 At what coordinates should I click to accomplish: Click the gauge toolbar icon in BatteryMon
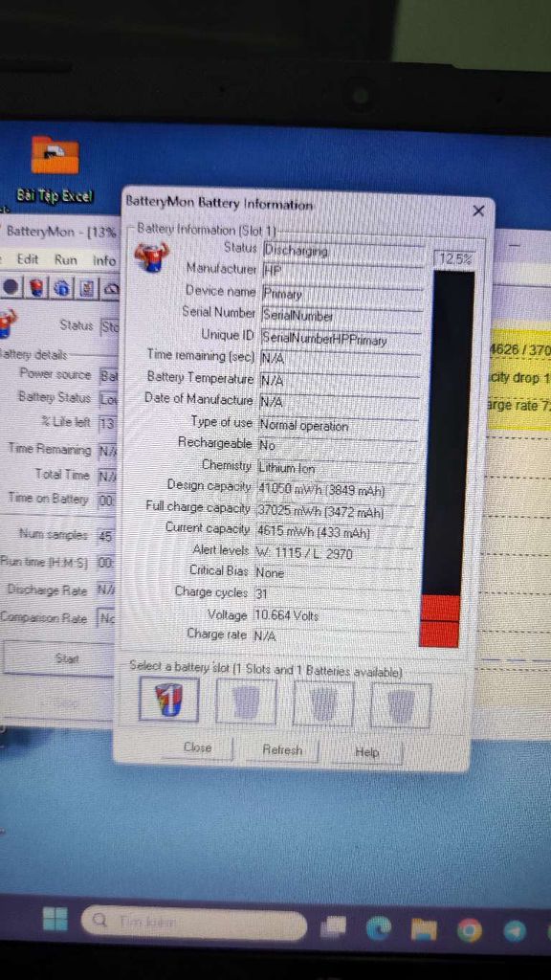[x=111, y=289]
